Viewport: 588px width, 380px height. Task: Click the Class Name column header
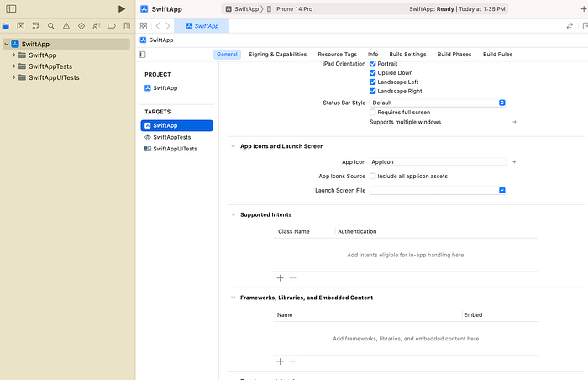(x=294, y=231)
